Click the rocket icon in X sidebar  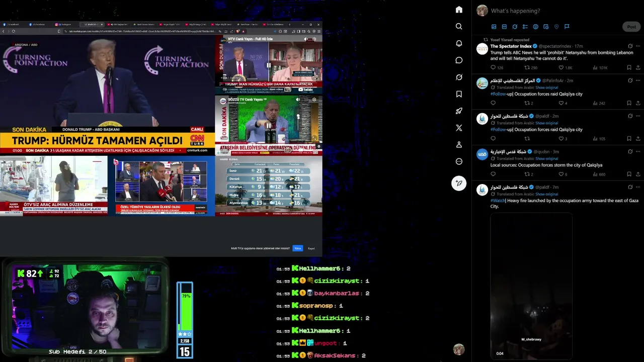459,111
